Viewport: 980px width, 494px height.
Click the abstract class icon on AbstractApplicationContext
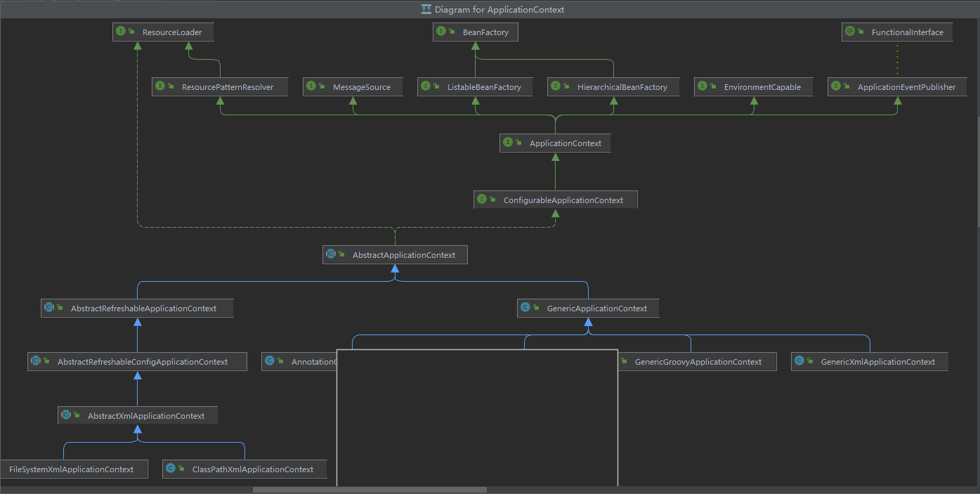click(331, 254)
